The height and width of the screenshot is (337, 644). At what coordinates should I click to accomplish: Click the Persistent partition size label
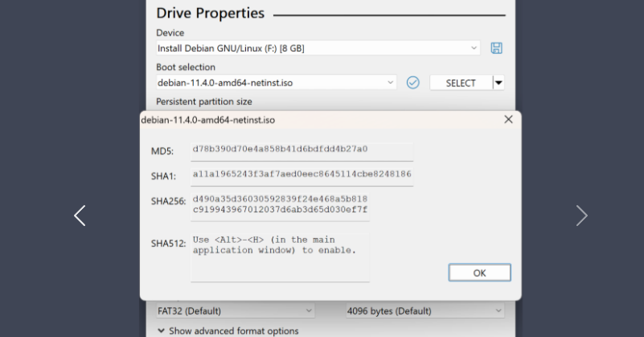[204, 101]
